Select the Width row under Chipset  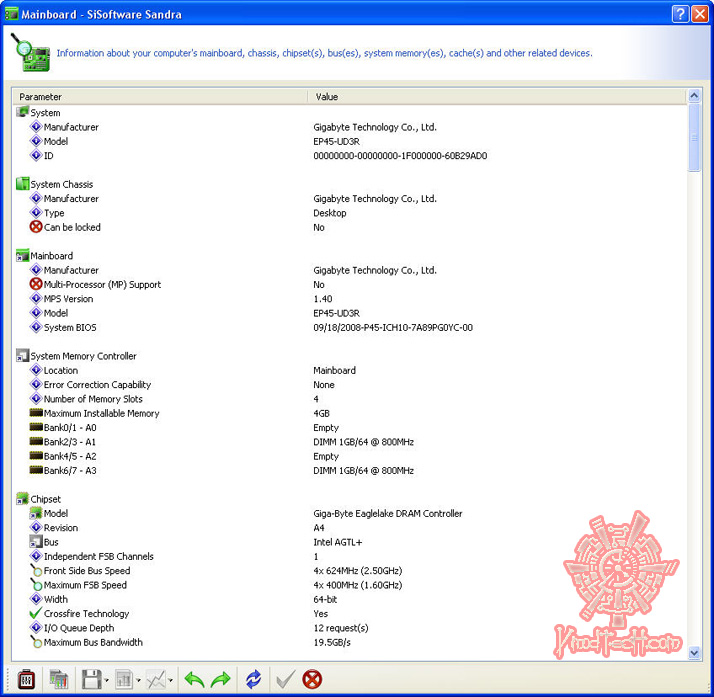[350, 599]
